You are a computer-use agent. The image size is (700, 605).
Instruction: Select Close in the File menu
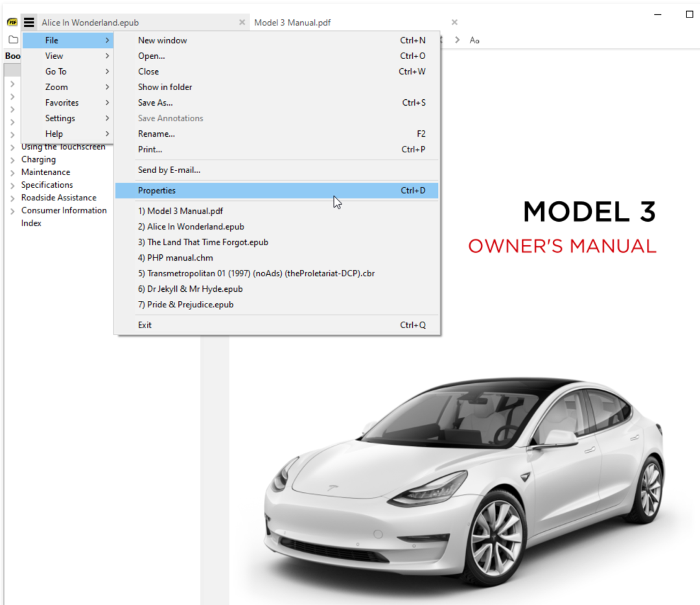(x=277, y=71)
